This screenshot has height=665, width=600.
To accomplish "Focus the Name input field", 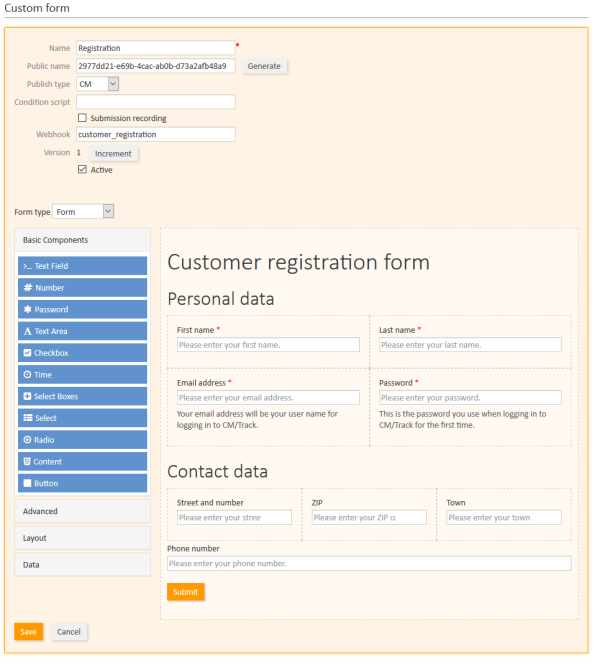I will tap(156, 48).
